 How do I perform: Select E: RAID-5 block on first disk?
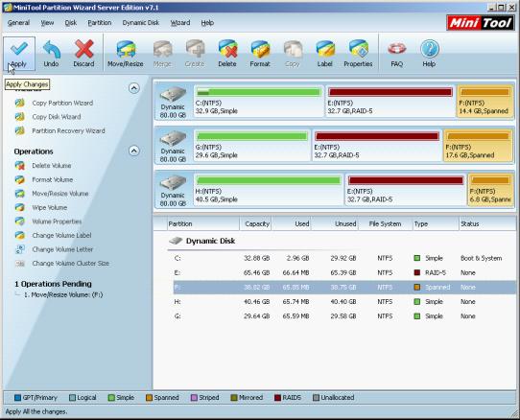390,101
